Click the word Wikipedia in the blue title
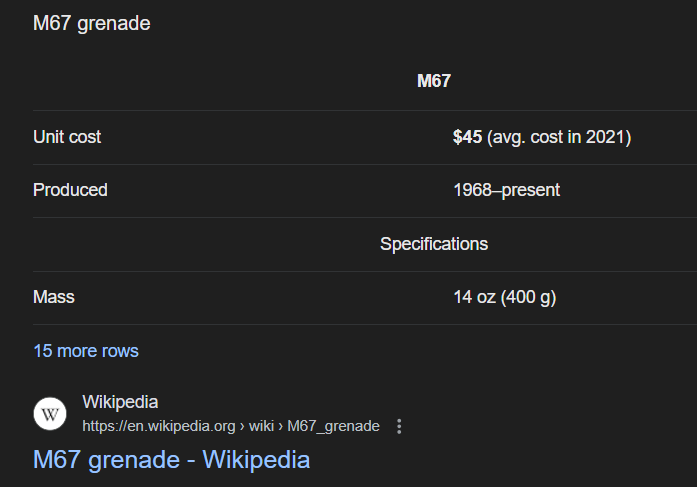Viewport: 697px width, 487px height. (256, 460)
